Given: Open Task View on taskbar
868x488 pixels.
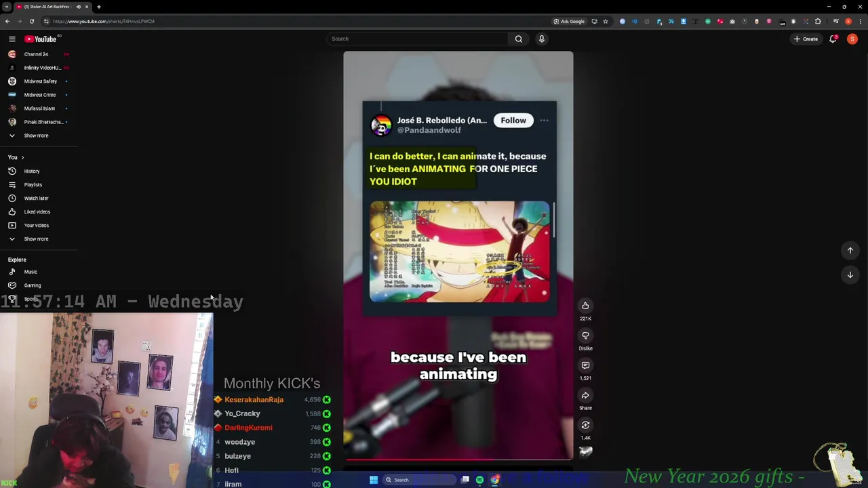Looking at the screenshot, I should (x=465, y=480).
